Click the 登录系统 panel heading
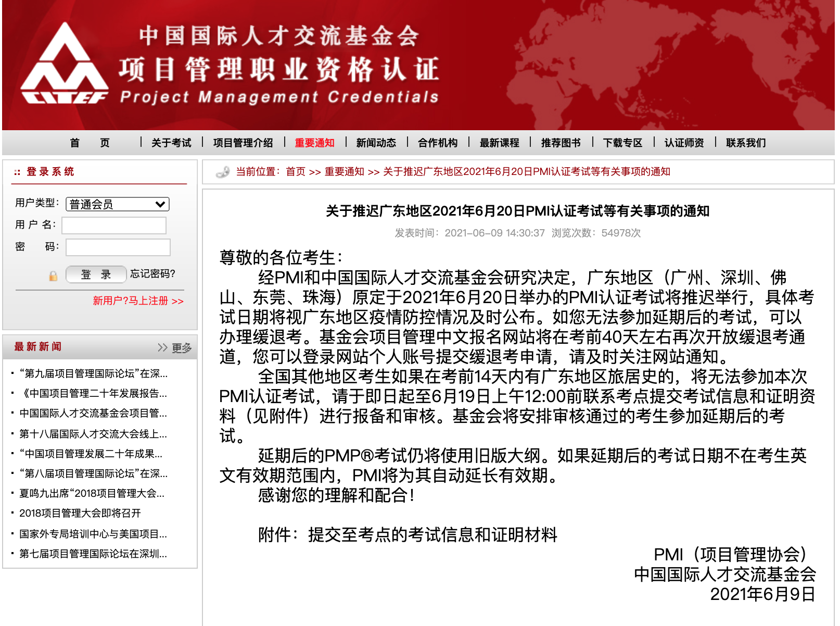Viewport: 840px width, 626px height. pos(50,172)
